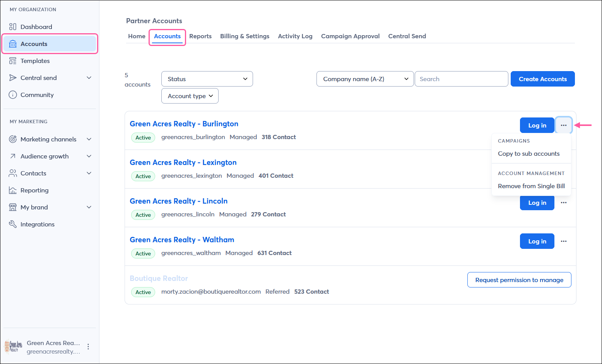Click the 401 Contact text
The width and height of the screenshot is (602, 364).
point(276,175)
